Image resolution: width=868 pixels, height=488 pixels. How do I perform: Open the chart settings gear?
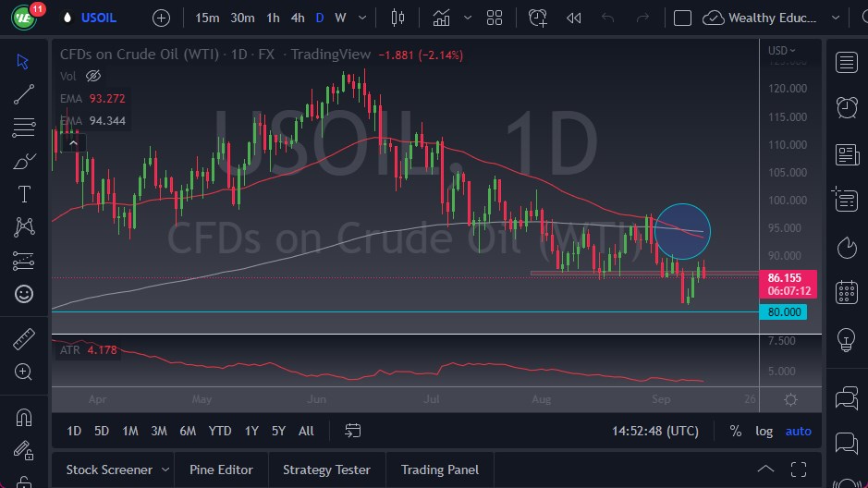pyautogui.click(x=790, y=399)
